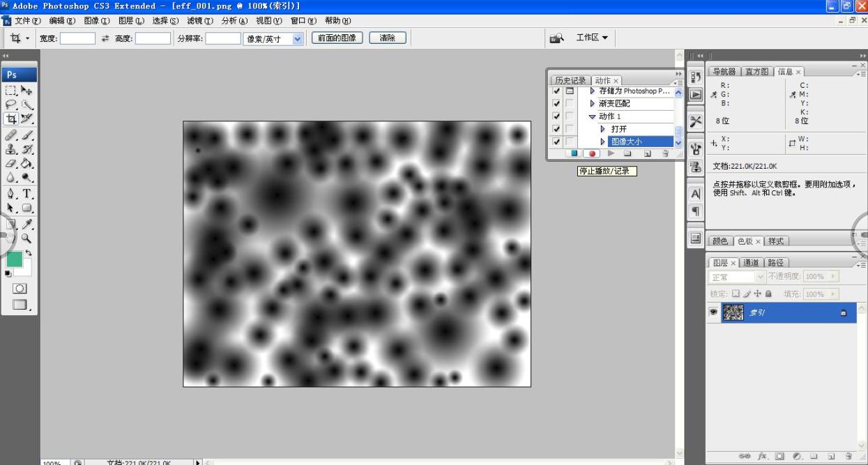868x465 pixels.
Task: Toggle checkbox for 图像大小 step
Action: (x=556, y=142)
